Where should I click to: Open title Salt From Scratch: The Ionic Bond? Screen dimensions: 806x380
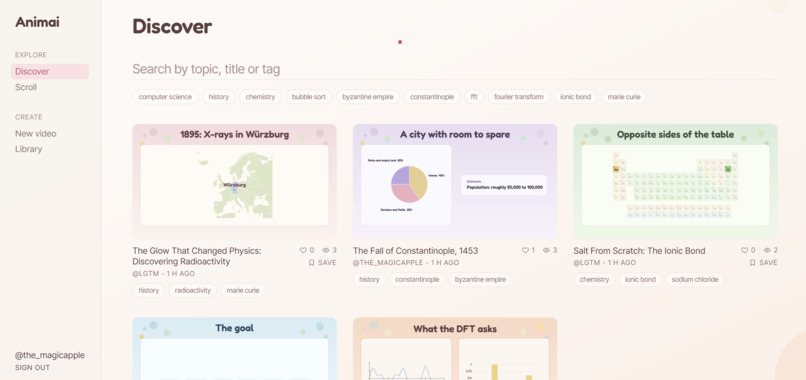[x=639, y=251]
